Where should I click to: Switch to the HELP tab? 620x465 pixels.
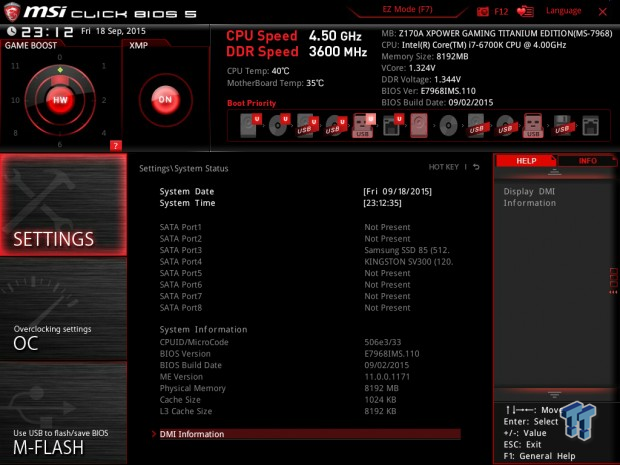[x=526, y=161]
